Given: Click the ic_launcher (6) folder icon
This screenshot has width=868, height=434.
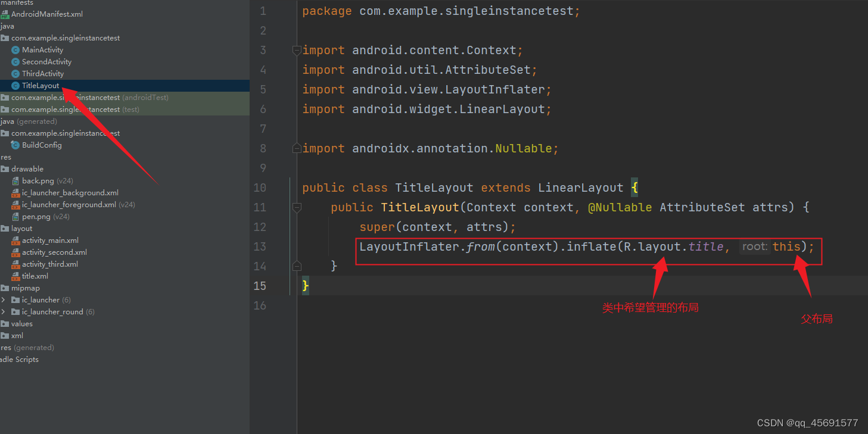Looking at the screenshot, I should pos(15,300).
